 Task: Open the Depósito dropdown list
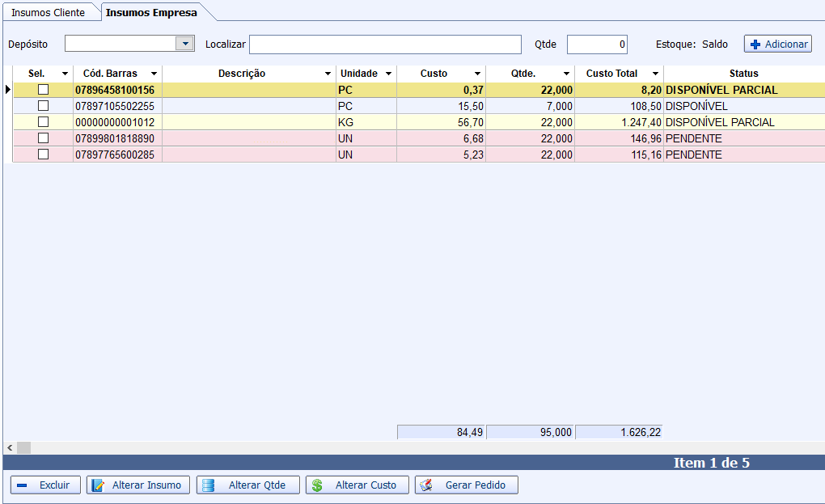point(185,44)
